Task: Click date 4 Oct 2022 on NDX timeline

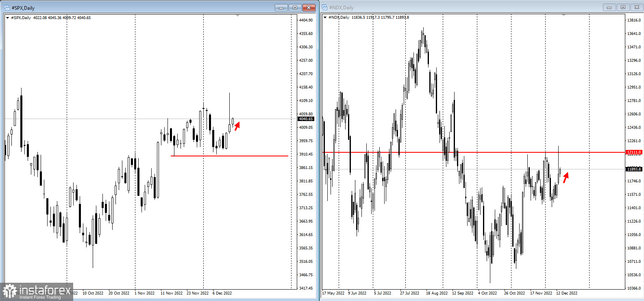Action: pos(487,293)
